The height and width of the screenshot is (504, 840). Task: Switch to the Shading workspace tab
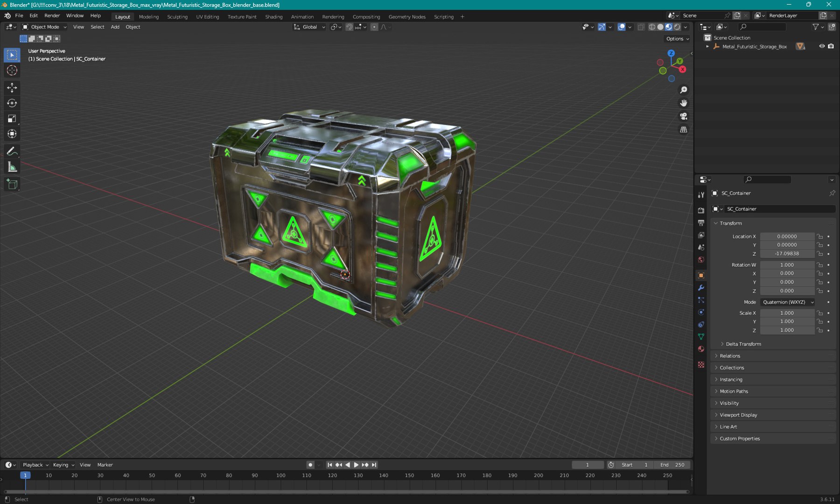click(x=274, y=17)
